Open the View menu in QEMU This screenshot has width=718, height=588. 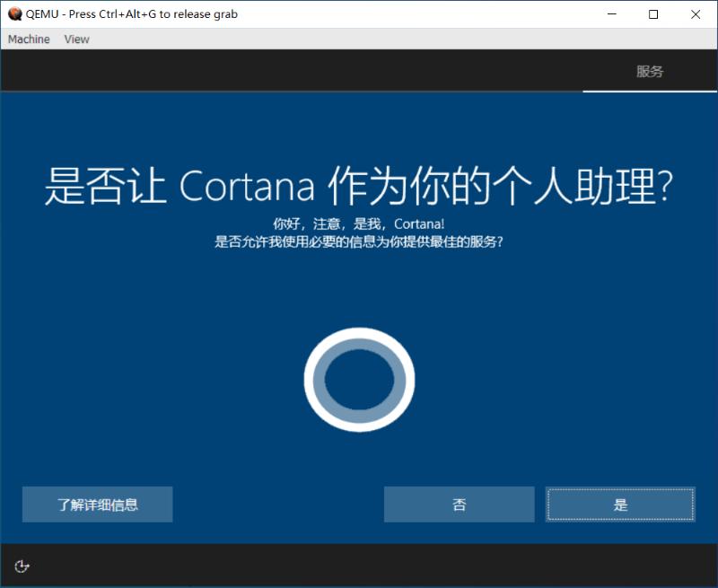[76, 39]
